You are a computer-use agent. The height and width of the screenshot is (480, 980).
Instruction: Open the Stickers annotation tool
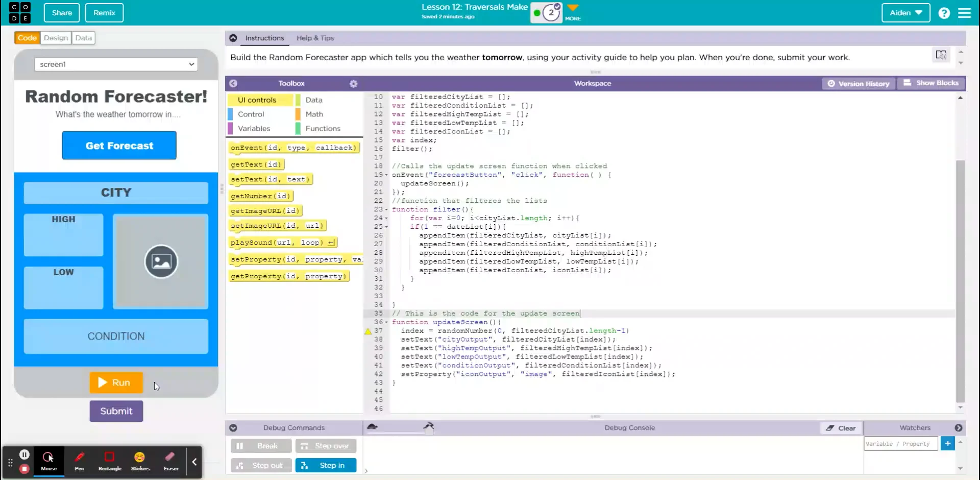click(x=139, y=461)
